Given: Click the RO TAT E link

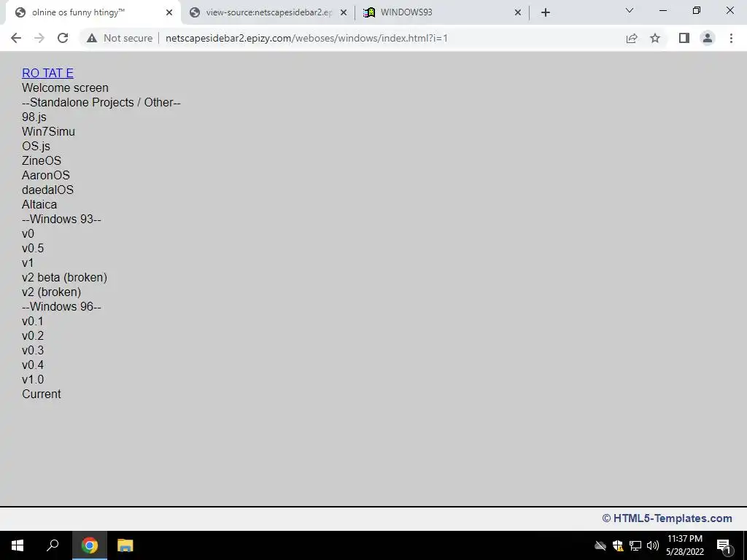Looking at the screenshot, I should click(47, 73).
